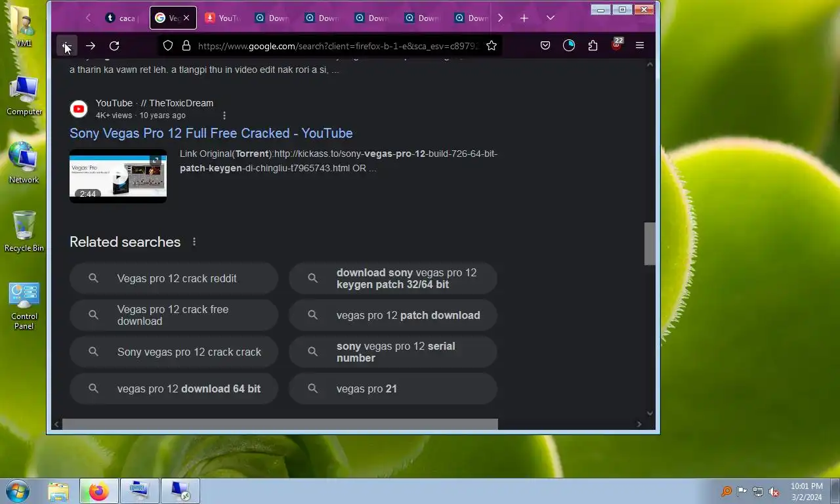Open the circular Firefox account icon
840x504 pixels.
[x=569, y=46]
